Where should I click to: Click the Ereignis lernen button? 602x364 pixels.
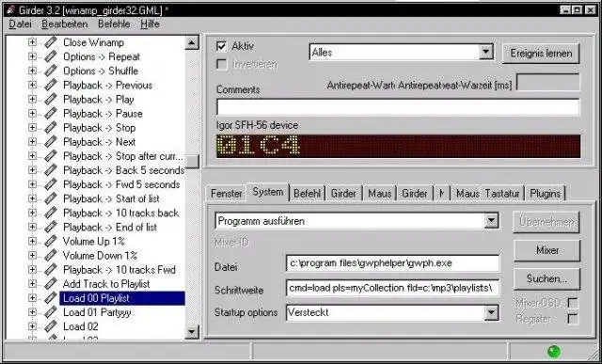pyautogui.click(x=541, y=54)
